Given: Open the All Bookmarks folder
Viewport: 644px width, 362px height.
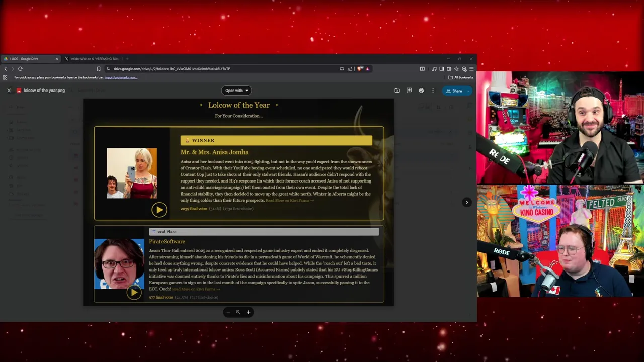Looking at the screenshot, I should (461, 77).
